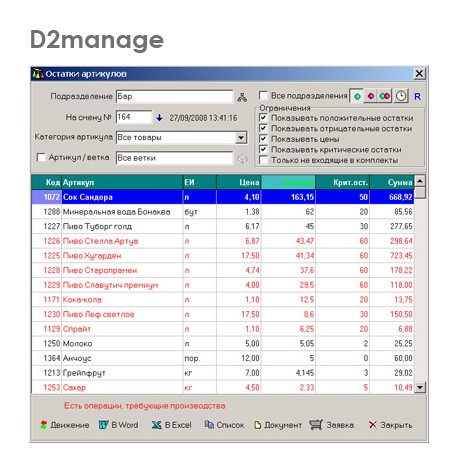Select the green dot filter button
458x458 pixels.
tap(357, 96)
